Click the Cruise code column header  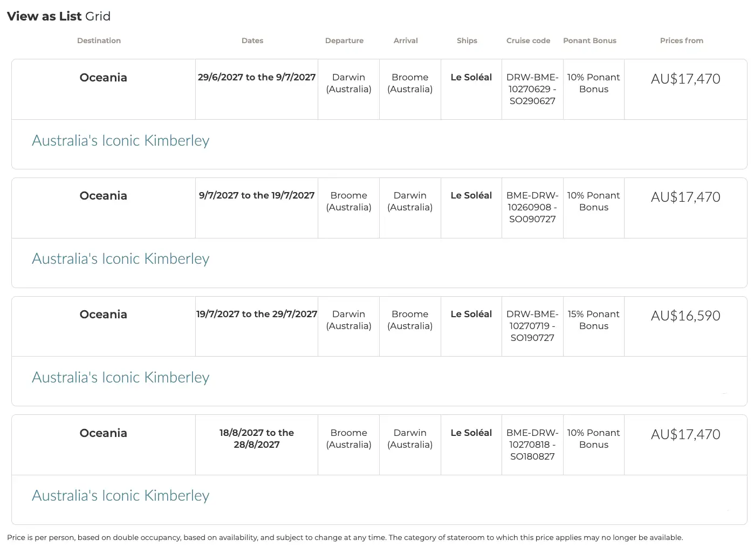click(x=529, y=40)
